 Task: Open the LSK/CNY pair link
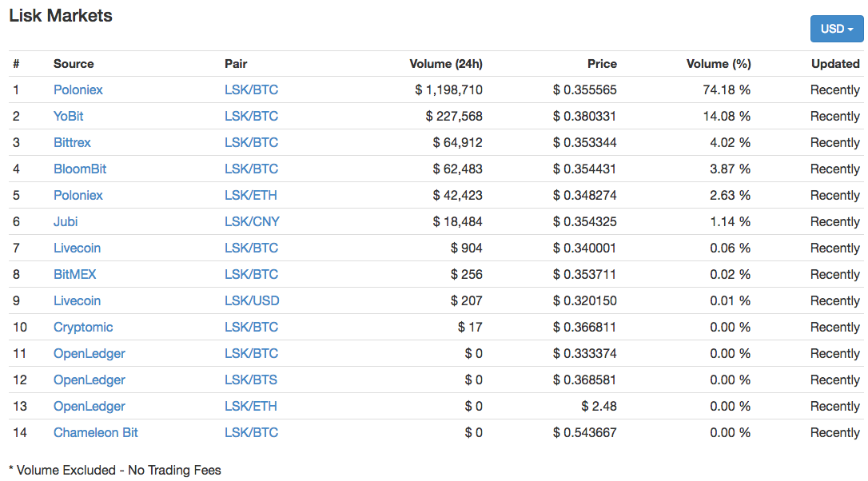[x=252, y=222]
